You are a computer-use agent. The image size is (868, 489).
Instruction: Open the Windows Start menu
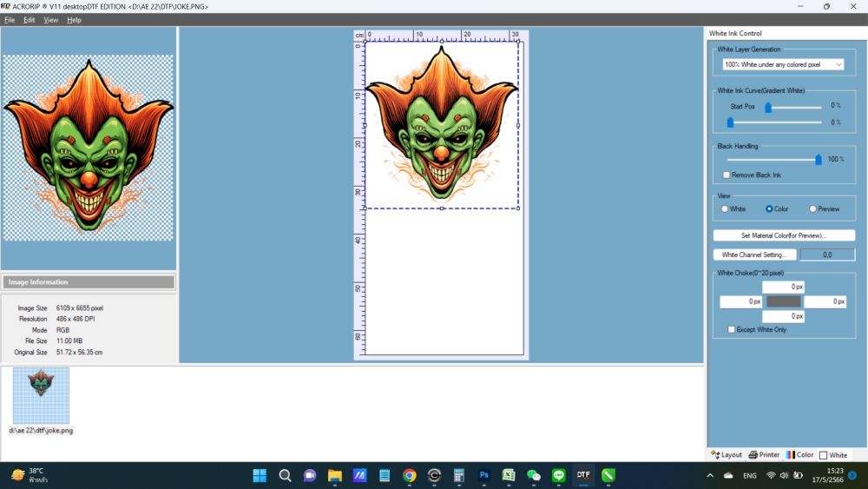[x=260, y=475]
